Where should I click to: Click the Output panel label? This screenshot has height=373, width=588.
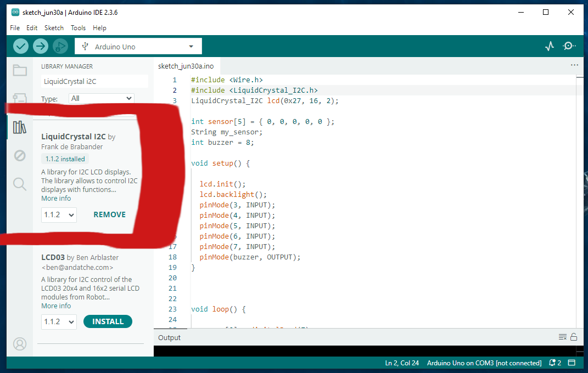pos(169,337)
